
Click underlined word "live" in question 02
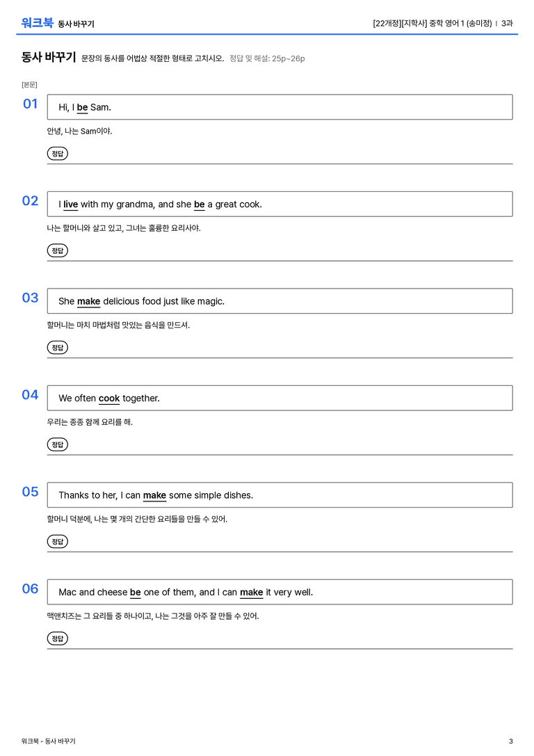[x=70, y=204]
